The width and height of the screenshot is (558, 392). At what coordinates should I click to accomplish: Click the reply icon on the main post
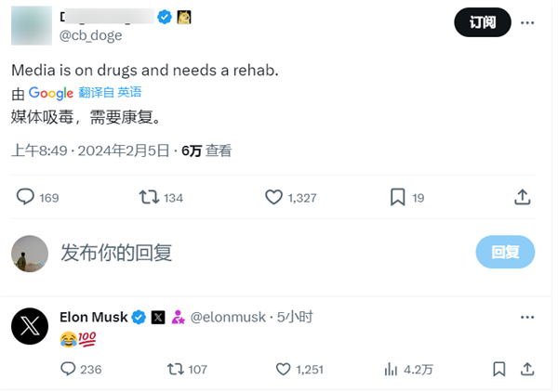pyautogui.click(x=26, y=197)
